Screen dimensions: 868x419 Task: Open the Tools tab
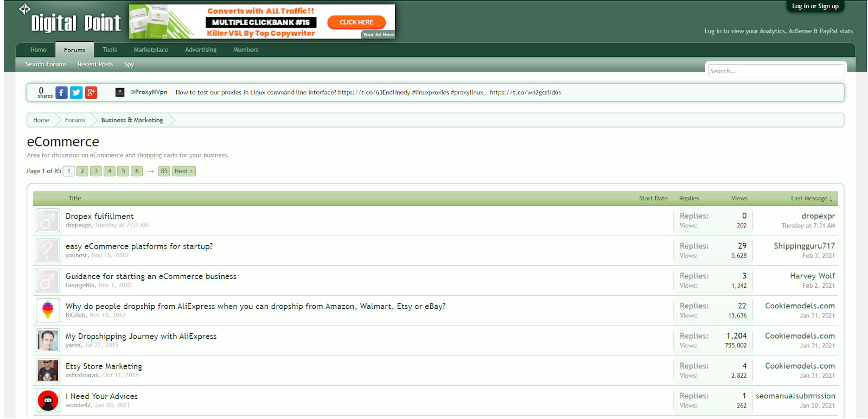coord(110,50)
